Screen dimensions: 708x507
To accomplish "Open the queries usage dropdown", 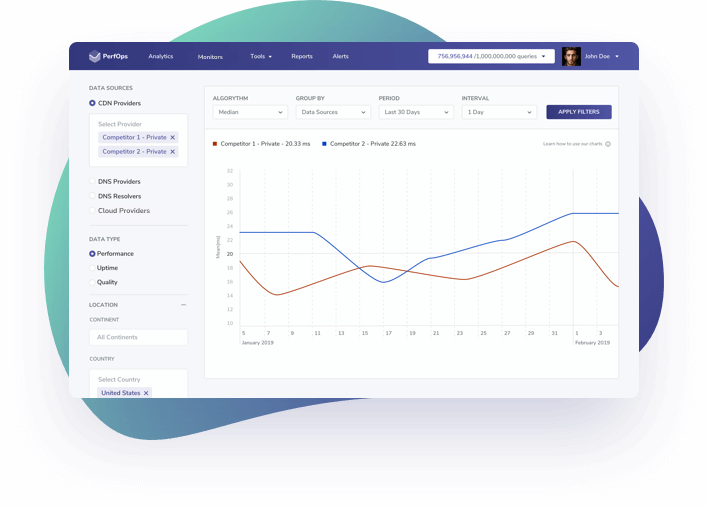I will (491, 56).
